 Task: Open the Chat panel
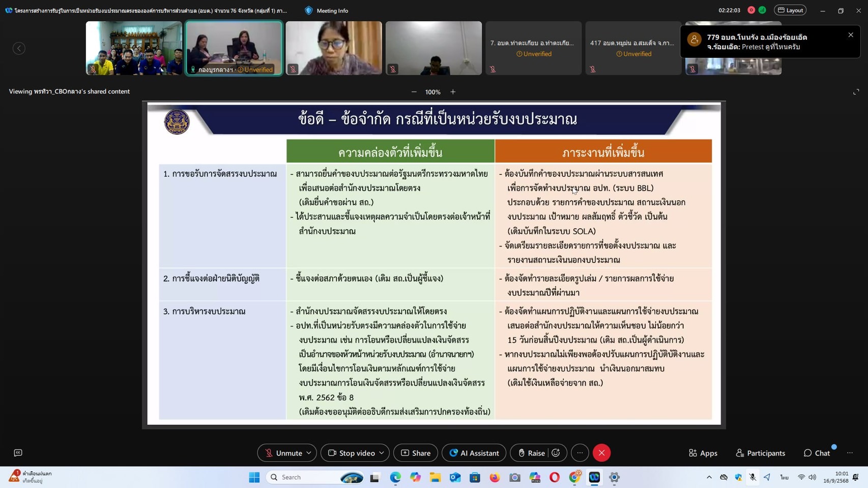[x=817, y=453]
